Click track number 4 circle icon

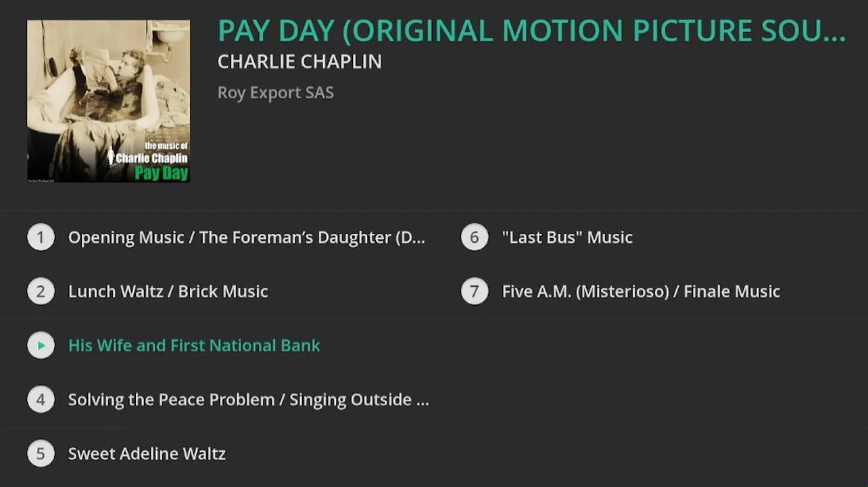(x=41, y=400)
